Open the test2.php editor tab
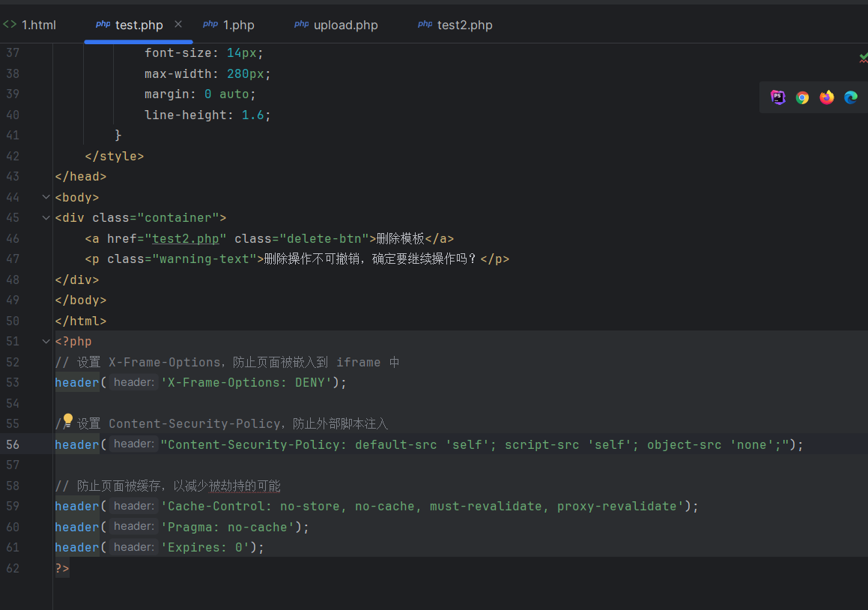868x610 pixels. [x=455, y=25]
